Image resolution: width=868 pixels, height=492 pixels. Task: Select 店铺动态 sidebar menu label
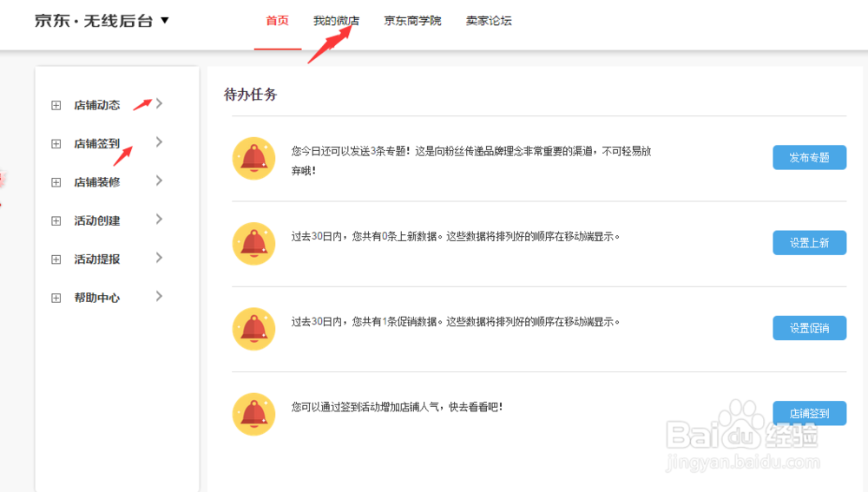point(97,105)
